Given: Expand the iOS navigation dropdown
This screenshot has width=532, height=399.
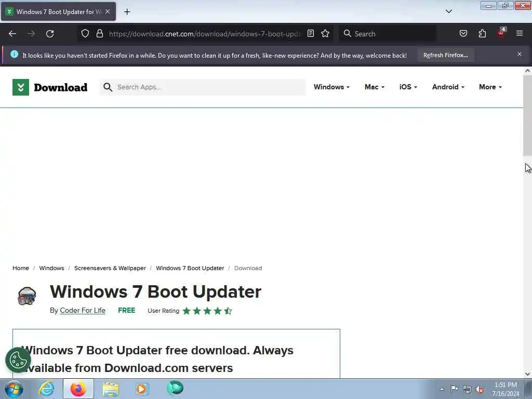Looking at the screenshot, I should click(x=408, y=87).
